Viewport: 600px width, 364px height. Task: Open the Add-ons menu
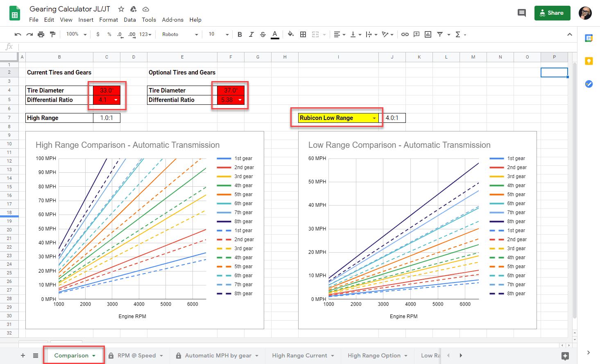(173, 20)
